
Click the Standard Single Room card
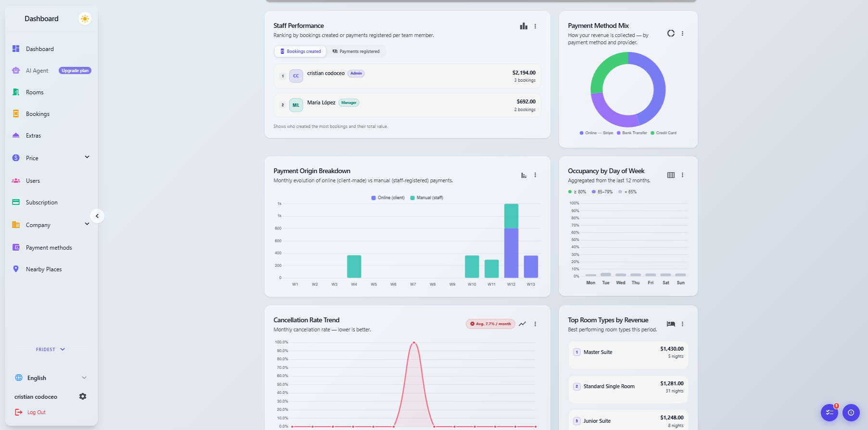pyautogui.click(x=628, y=389)
